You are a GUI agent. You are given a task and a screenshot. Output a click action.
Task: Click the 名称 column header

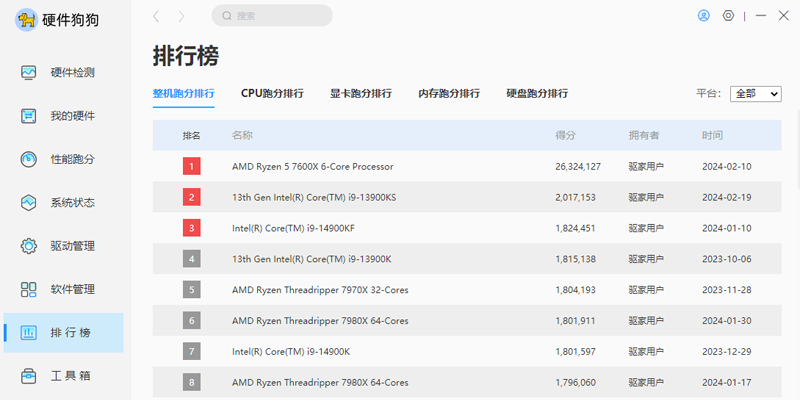pos(242,136)
